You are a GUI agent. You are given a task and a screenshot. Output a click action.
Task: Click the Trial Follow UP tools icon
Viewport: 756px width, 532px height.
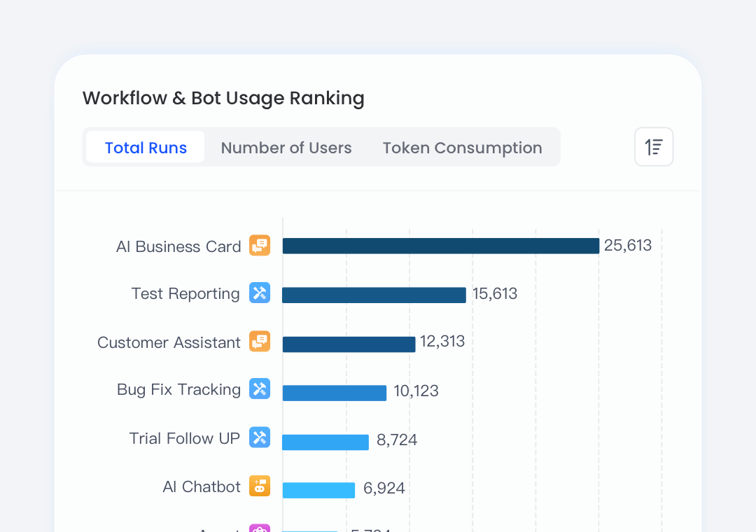pos(260,438)
